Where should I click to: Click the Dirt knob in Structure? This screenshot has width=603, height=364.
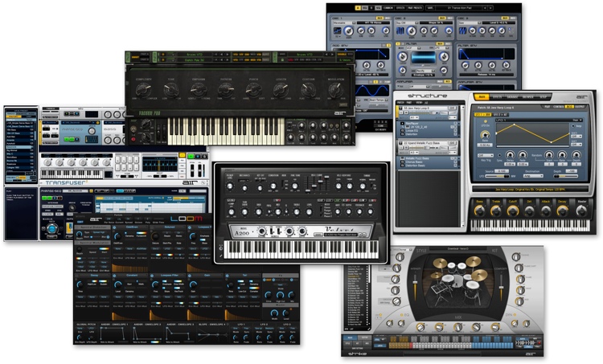point(529,211)
